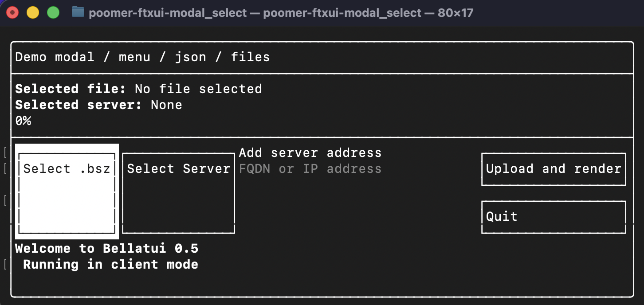Focus the FQDN or IP address field
This screenshot has height=305, width=644.
click(x=310, y=169)
